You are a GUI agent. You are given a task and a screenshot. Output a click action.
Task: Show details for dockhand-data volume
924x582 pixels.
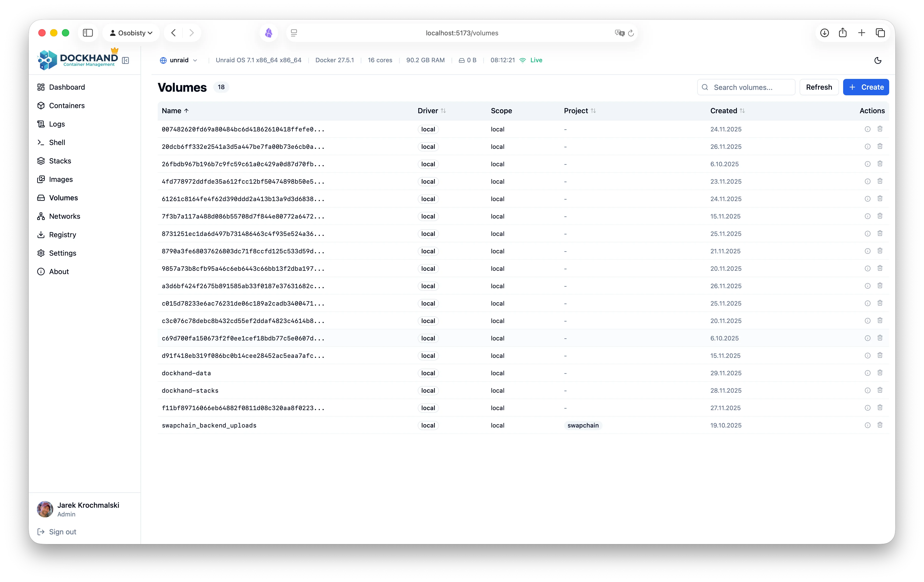[x=868, y=373]
